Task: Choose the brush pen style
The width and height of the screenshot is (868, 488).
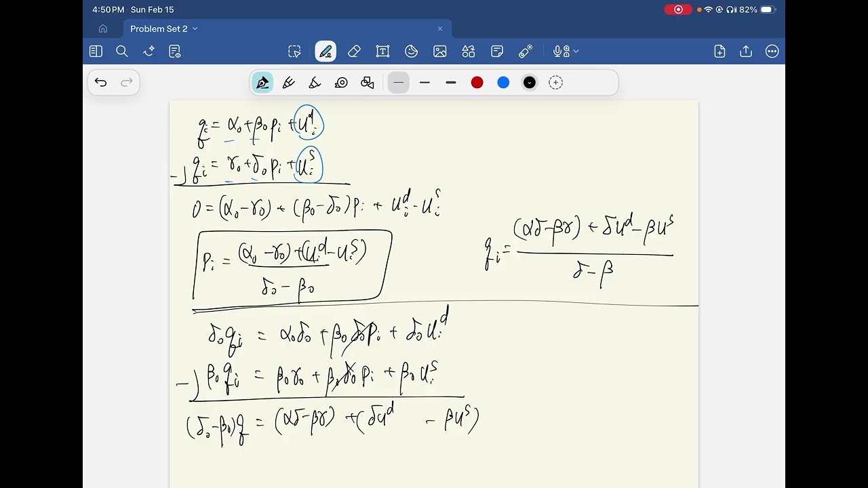Action: coord(315,83)
